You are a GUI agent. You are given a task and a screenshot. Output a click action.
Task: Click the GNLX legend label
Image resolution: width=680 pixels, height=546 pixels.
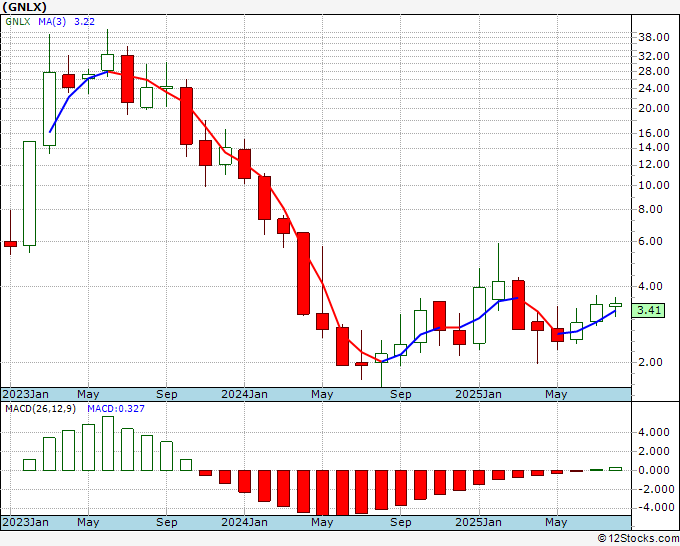tap(18, 22)
